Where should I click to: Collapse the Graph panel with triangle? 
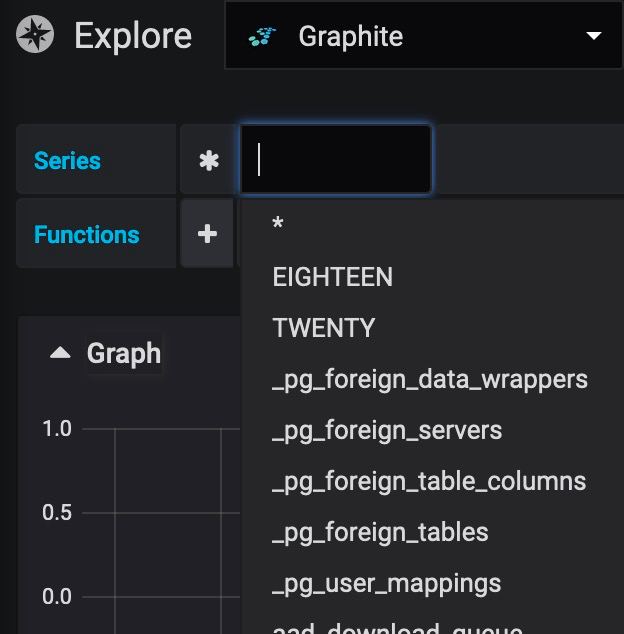pos(60,353)
